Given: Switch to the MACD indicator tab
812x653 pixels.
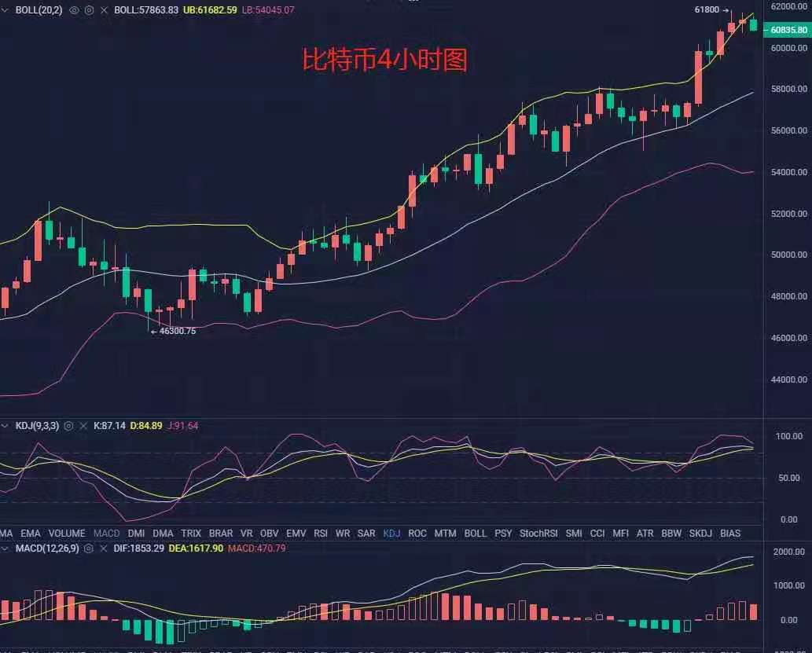Looking at the screenshot, I should click(x=106, y=533).
